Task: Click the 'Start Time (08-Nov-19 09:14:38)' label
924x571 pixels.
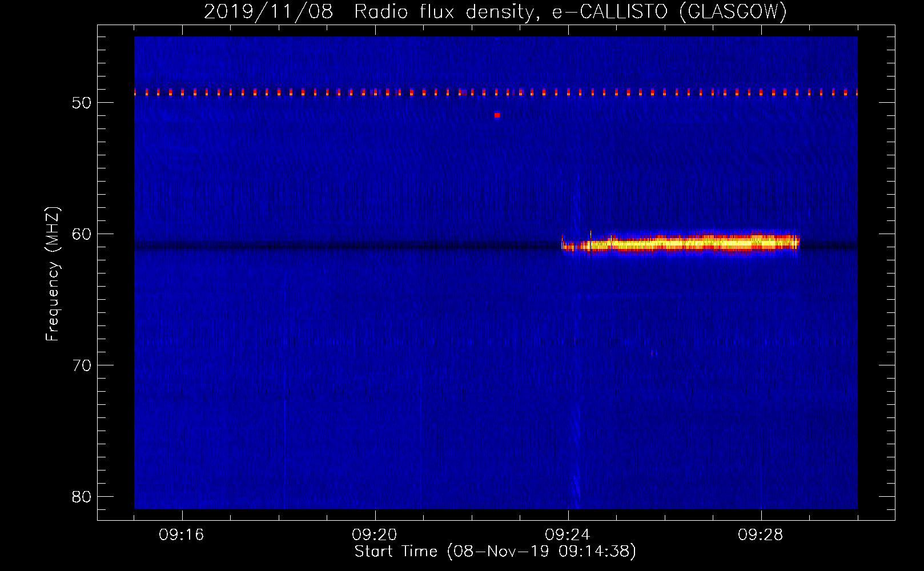Action: [495, 552]
